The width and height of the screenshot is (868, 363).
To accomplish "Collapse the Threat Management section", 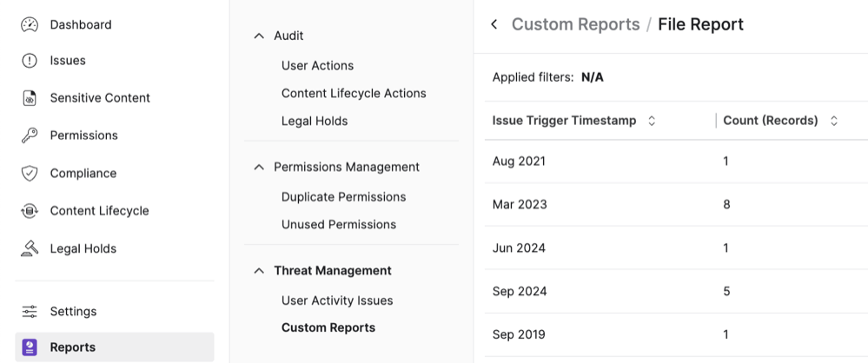I will pyautogui.click(x=259, y=271).
